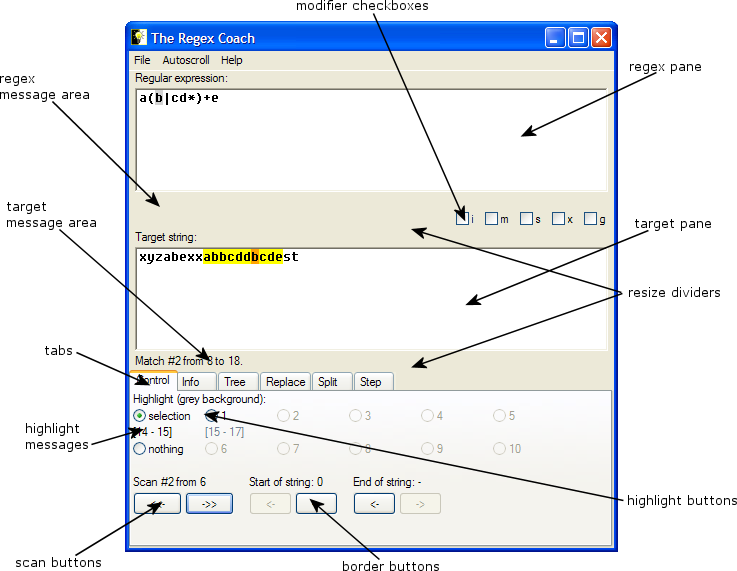Switch to the Info tab
This screenshot has height=571, width=737.
[x=197, y=382]
